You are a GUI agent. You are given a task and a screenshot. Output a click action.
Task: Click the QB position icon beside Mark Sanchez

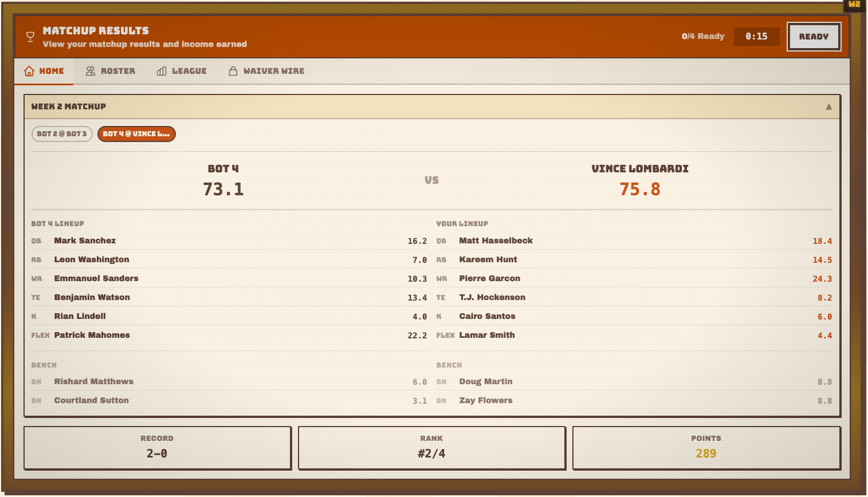pyautogui.click(x=37, y=240)
